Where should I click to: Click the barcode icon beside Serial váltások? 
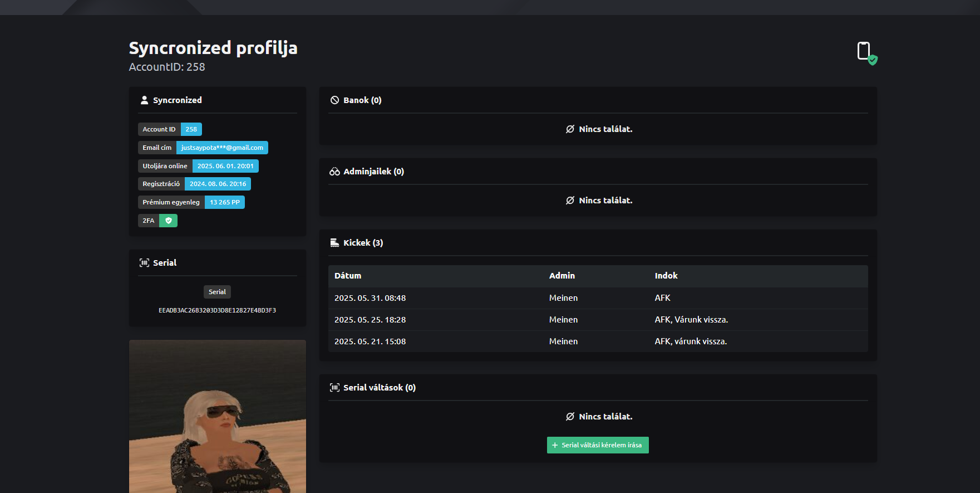point(334,388)
